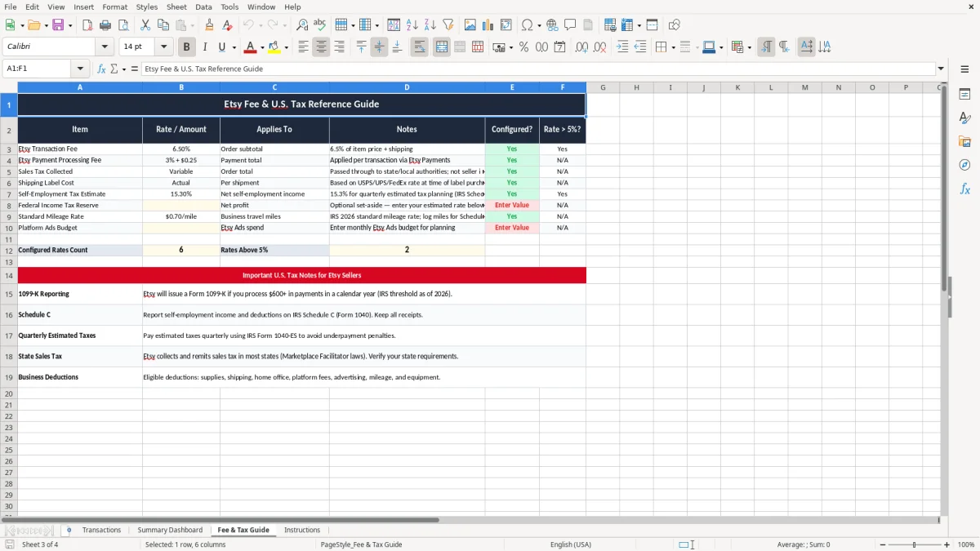Image resolution: width=980 pixels, height=551 pixels.
Task: Click Sort Descending icon
Action: tap(430, 25)
